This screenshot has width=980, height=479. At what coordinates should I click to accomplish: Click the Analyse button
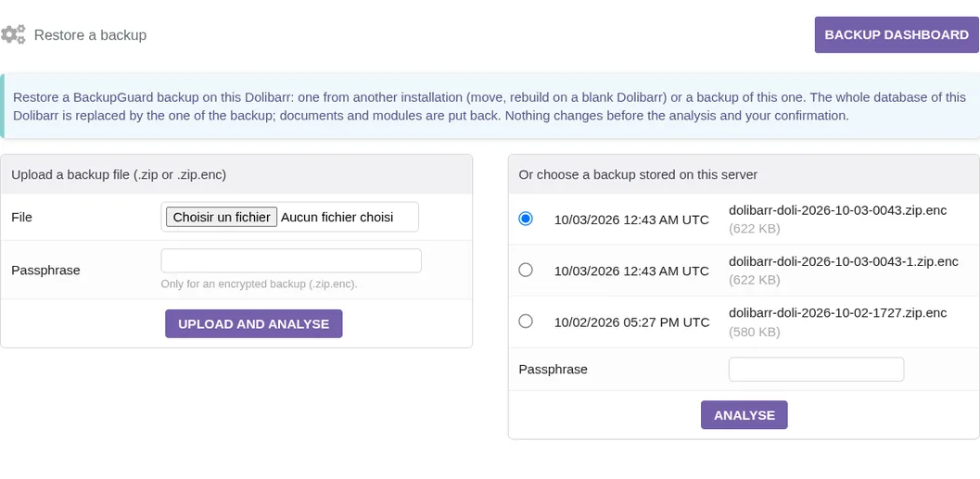click(745, 415)
